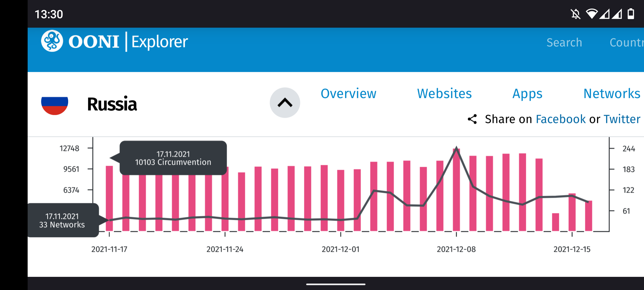This screenshot has height=290, width=644.
Task: Select the peak bar at 2021-12-08
Action: point(456,193)
